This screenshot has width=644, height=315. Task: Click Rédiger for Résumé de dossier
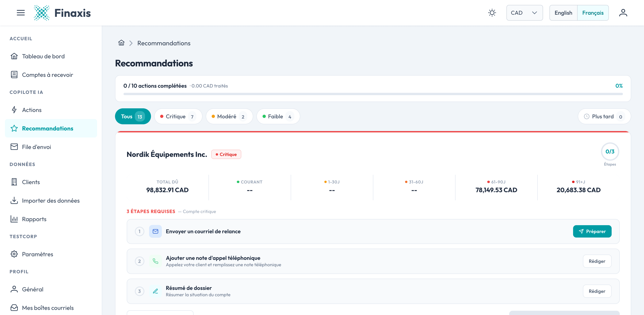tap(597, 291)
